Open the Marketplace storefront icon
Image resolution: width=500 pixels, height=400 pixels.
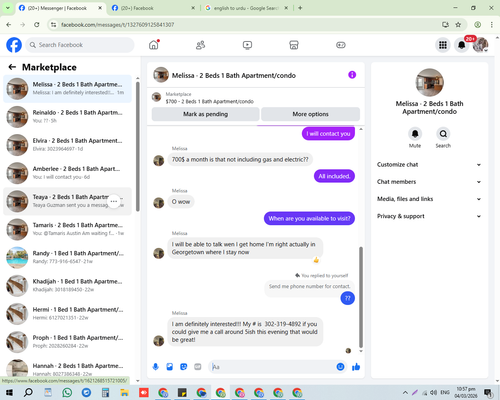(294, 45)
